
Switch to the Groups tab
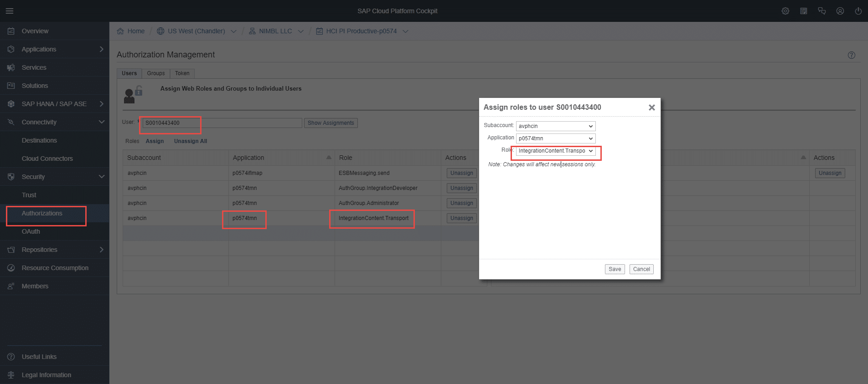tap(155, 73)
